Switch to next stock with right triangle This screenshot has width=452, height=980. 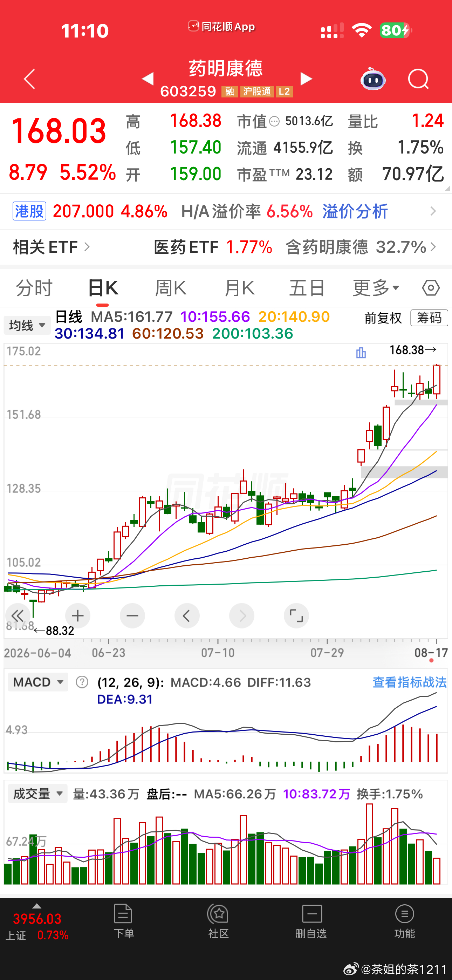coord(306,79)
